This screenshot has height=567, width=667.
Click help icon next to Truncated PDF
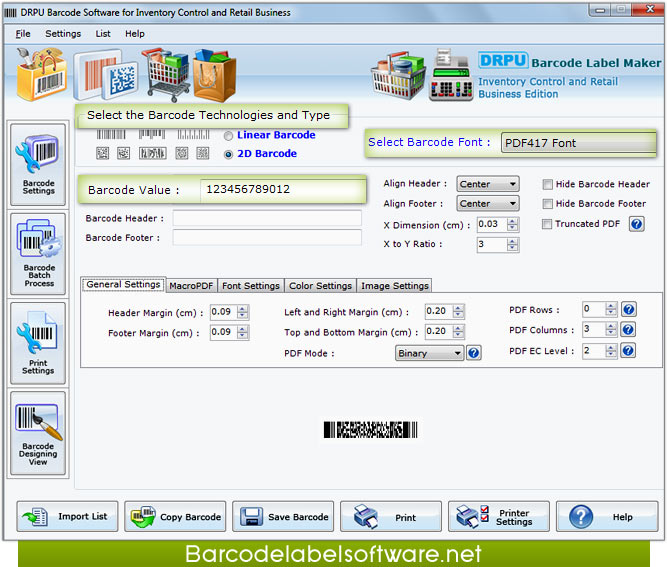coord(637,224)
